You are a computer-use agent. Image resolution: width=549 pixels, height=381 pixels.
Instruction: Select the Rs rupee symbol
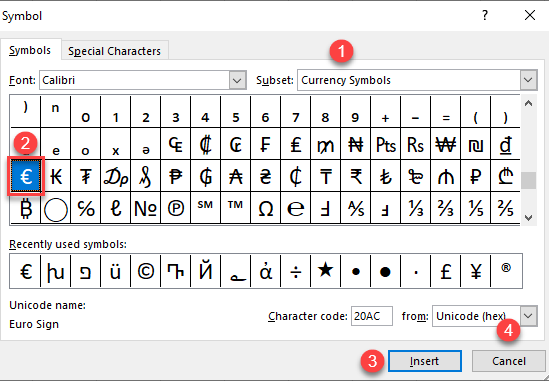tap(416, 144)
